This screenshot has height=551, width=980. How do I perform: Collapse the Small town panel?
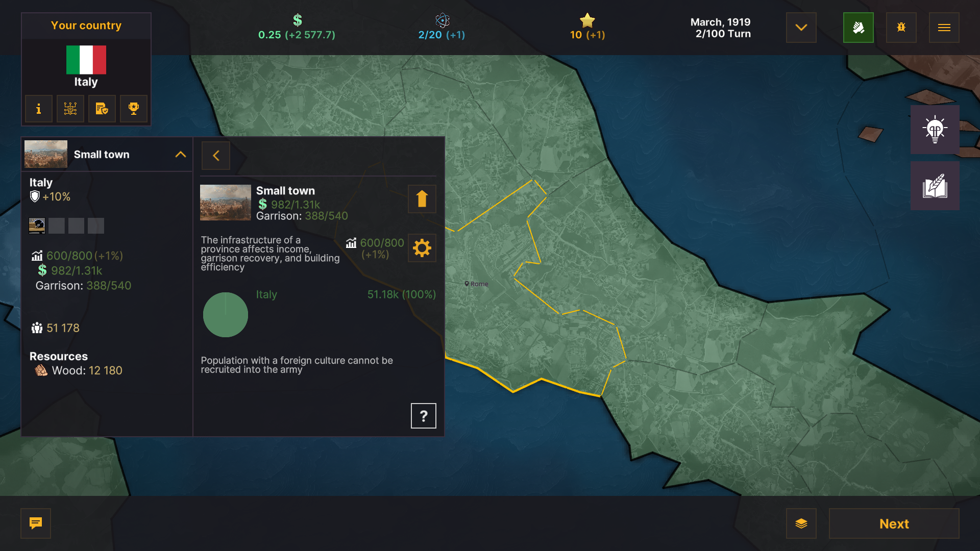180,154
